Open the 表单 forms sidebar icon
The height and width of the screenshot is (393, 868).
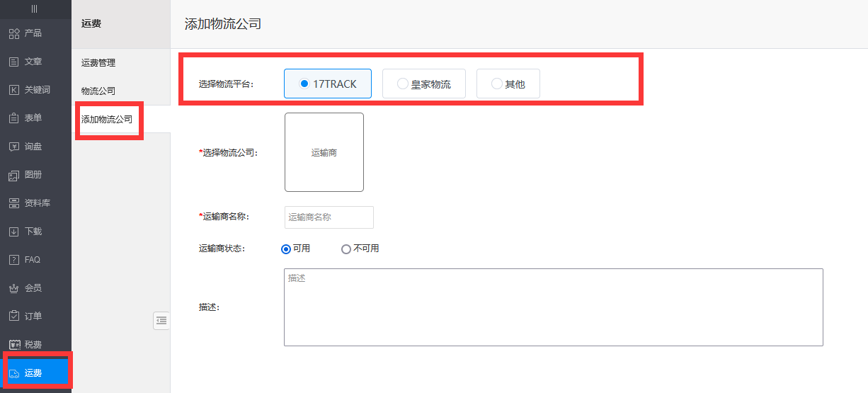[x=13, y=118]
